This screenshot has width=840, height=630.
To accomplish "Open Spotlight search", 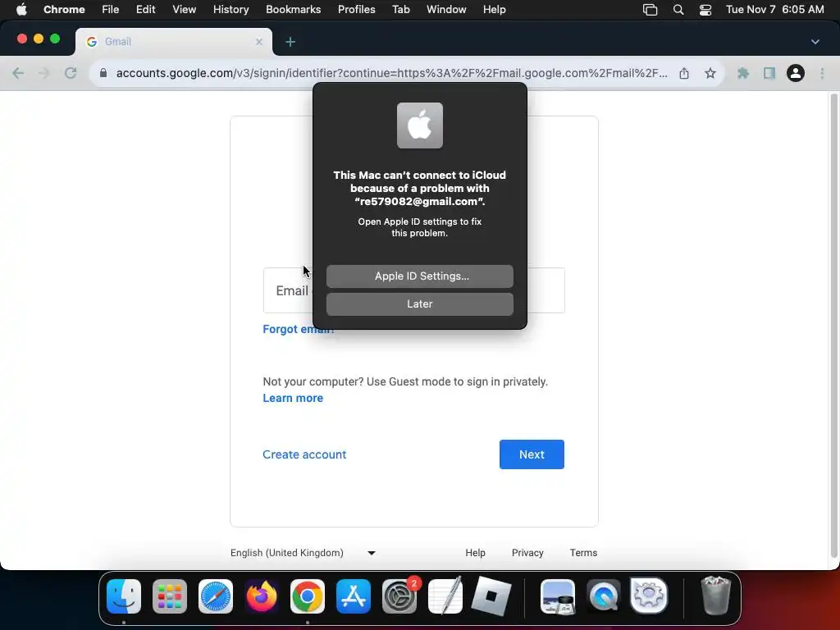I will point(678,10).
